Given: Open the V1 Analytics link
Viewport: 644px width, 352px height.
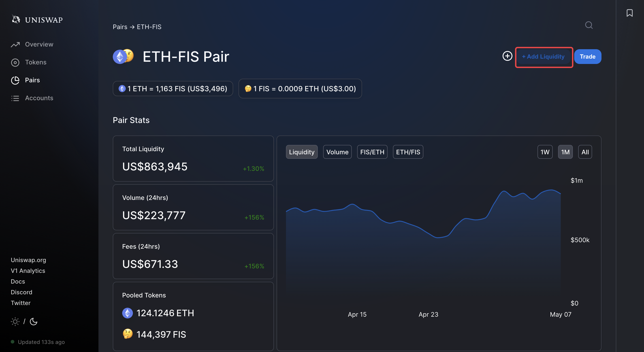Looking at the screenshot, I should pos(28,271).
